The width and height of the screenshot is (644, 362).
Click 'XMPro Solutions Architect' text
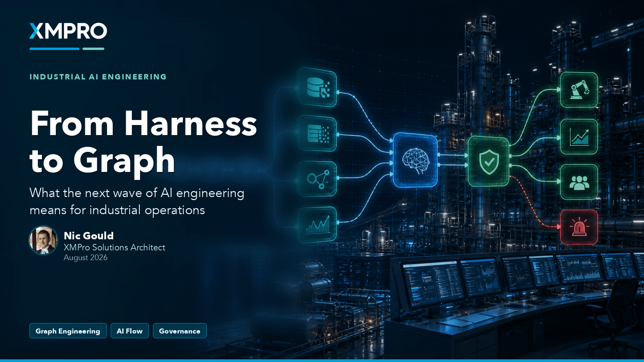pos(114,247)
